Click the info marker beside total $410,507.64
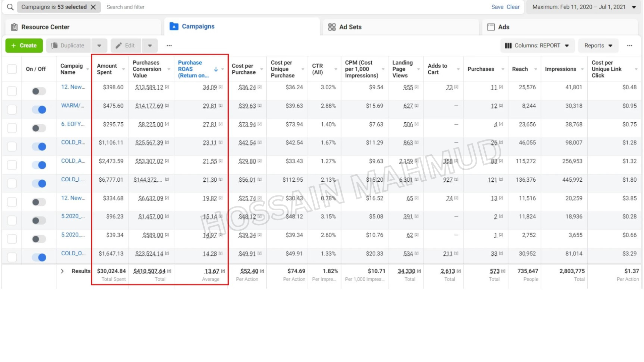The width and height of the screenshot is (644, 362). coord(169,271)
